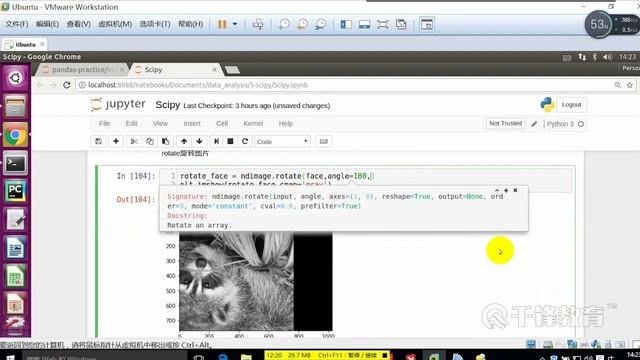
Task: Open the Jupyter Insert menu
Action: [x=192, y=123]
